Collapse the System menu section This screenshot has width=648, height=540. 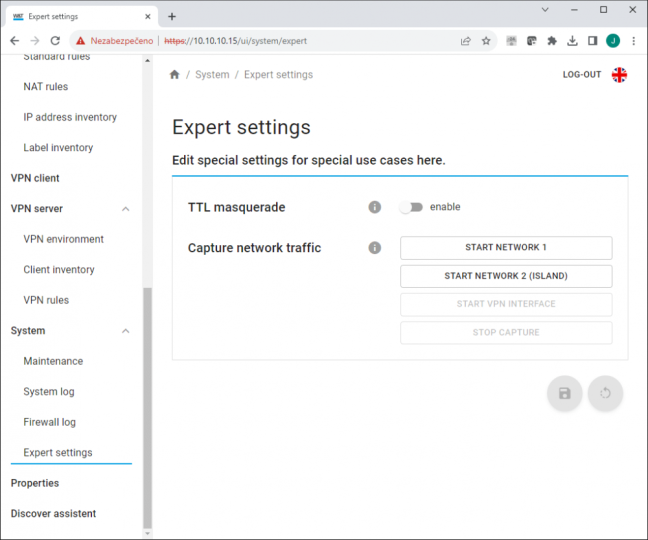[126, 331]
